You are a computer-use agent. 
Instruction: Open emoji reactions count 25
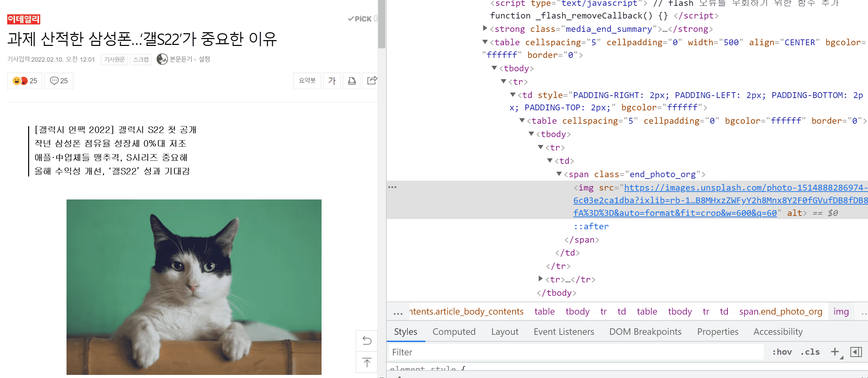pyautogui.click(x=25, y=81)
